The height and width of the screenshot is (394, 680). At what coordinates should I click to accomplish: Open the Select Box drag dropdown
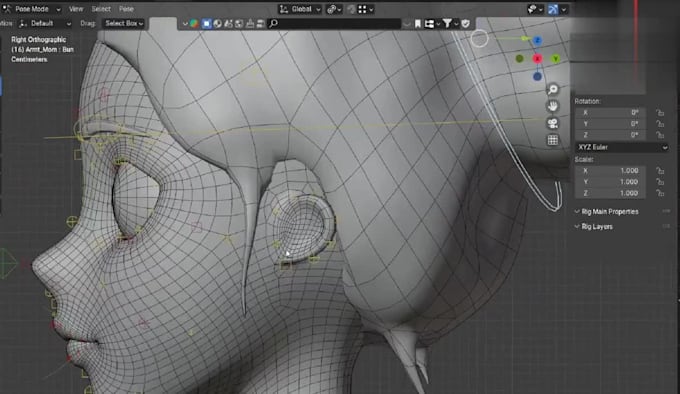pos(124,23)
